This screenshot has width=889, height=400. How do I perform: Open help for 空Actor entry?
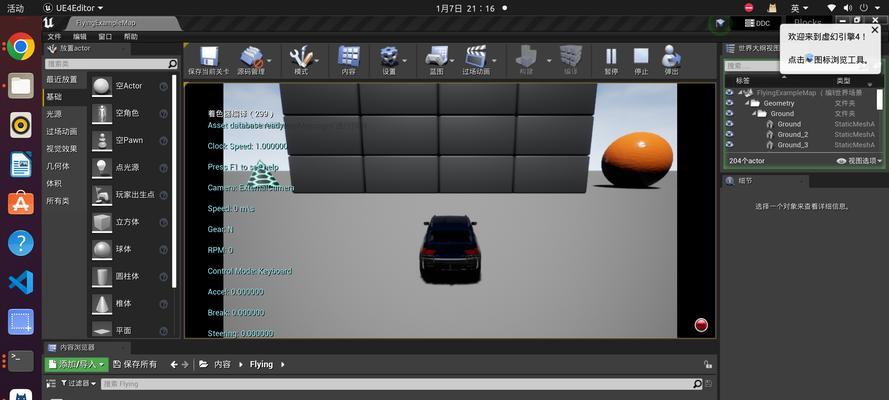point(163,86)
